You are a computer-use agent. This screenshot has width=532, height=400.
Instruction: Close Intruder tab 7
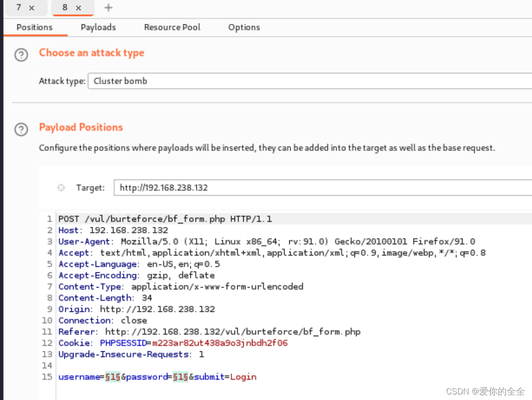click(x=32, y=8)
